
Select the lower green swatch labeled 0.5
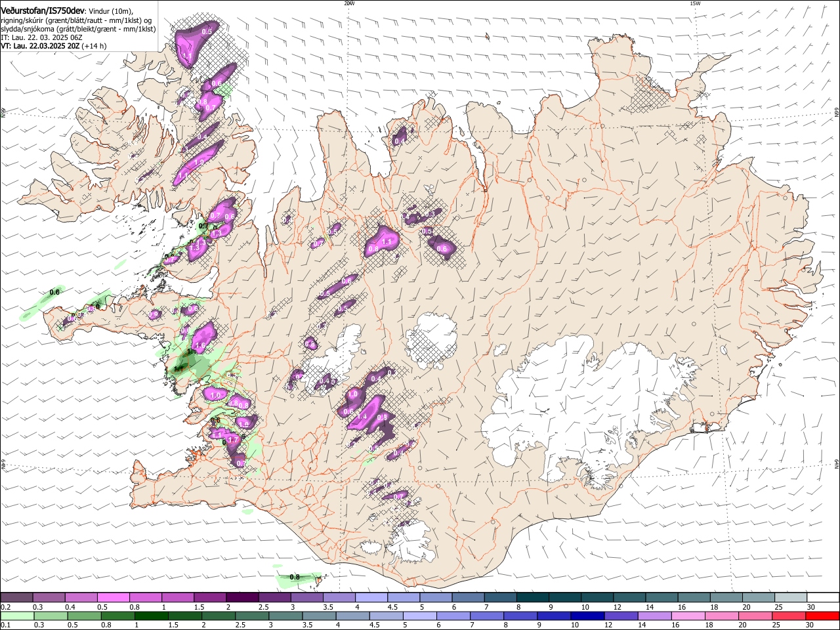point(84,616)
